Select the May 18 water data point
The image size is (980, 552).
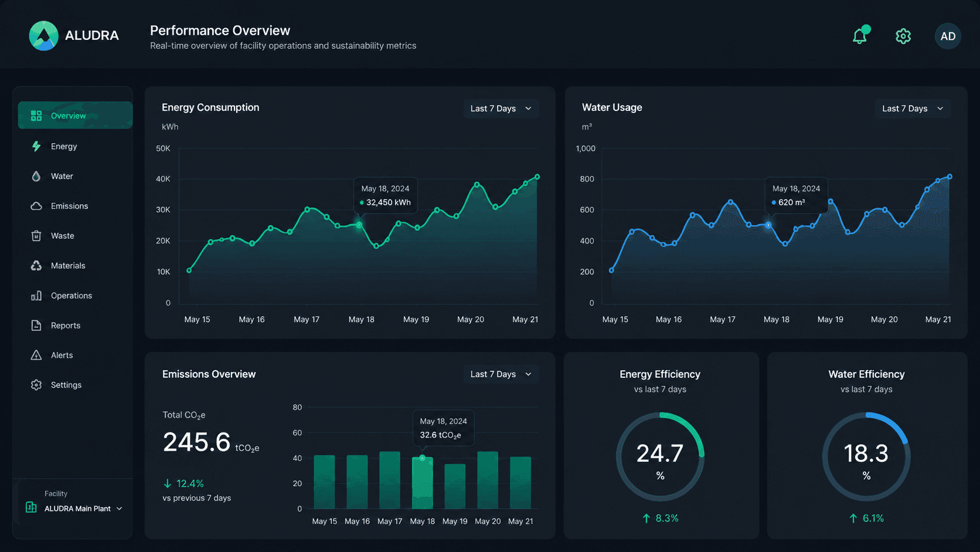768,225
